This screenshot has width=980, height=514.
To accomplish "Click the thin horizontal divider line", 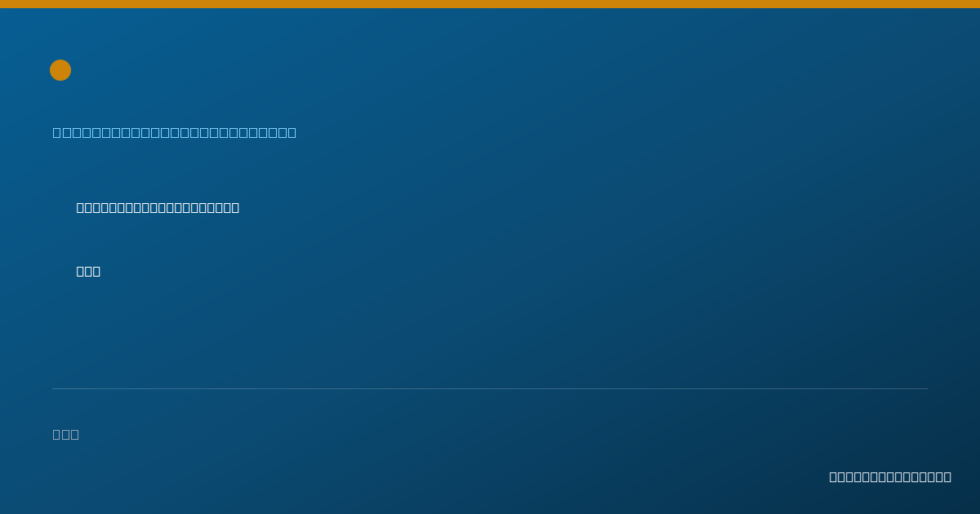I will tap(490, 388).
